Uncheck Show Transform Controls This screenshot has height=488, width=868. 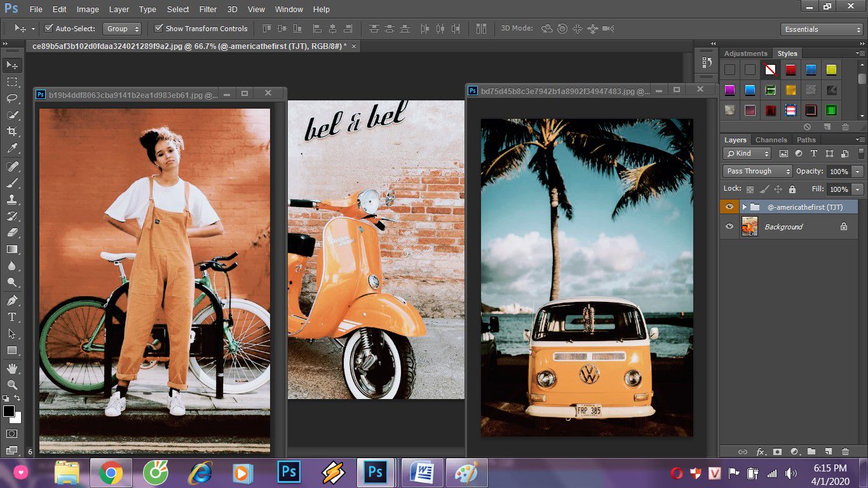coord(159,29)
